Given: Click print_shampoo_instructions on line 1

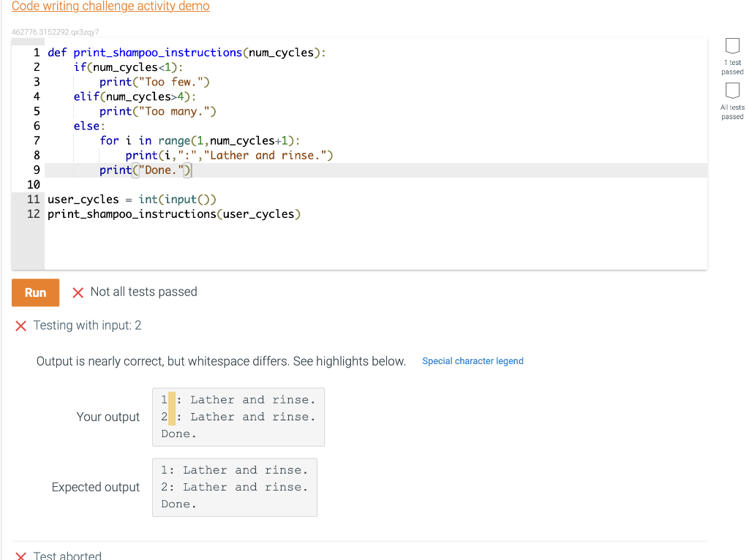Looking at the screenshot, I should (x=146, y=52).
